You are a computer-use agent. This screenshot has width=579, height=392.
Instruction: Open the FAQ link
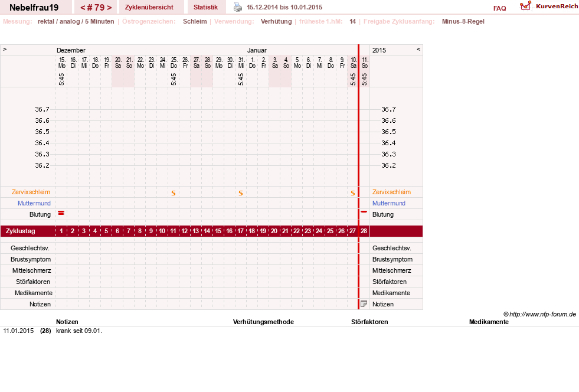[499, 8]
